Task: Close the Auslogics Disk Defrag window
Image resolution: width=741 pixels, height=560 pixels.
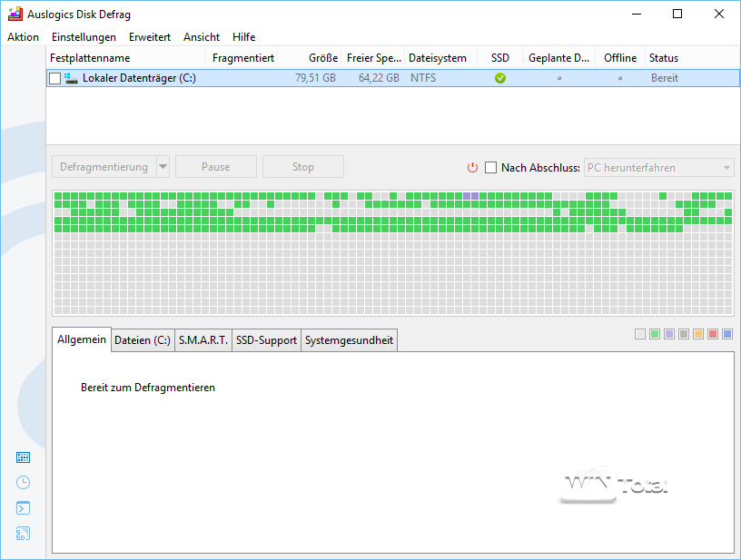Action: point(719,15)
